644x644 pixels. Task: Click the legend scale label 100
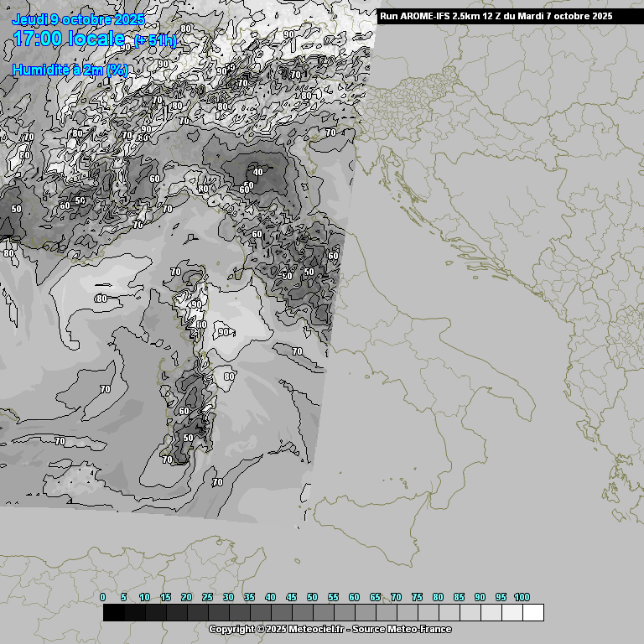point(522,597)
